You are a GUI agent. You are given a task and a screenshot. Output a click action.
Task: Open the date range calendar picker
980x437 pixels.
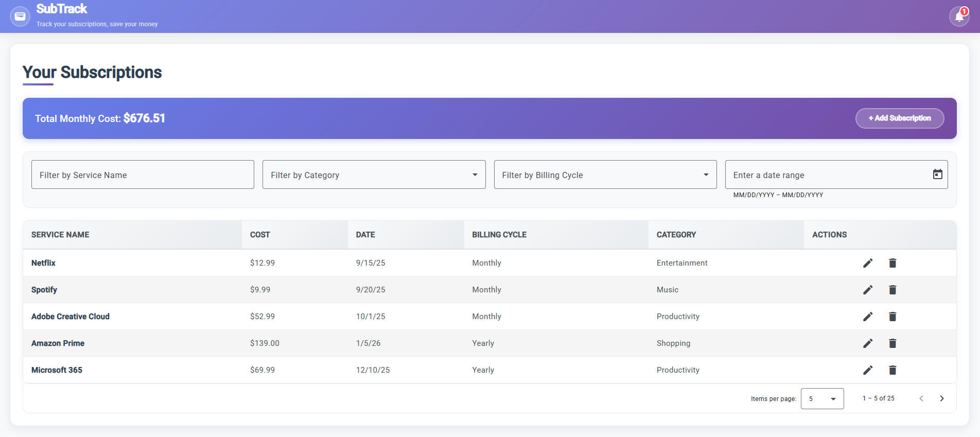(x=937, y=174)
